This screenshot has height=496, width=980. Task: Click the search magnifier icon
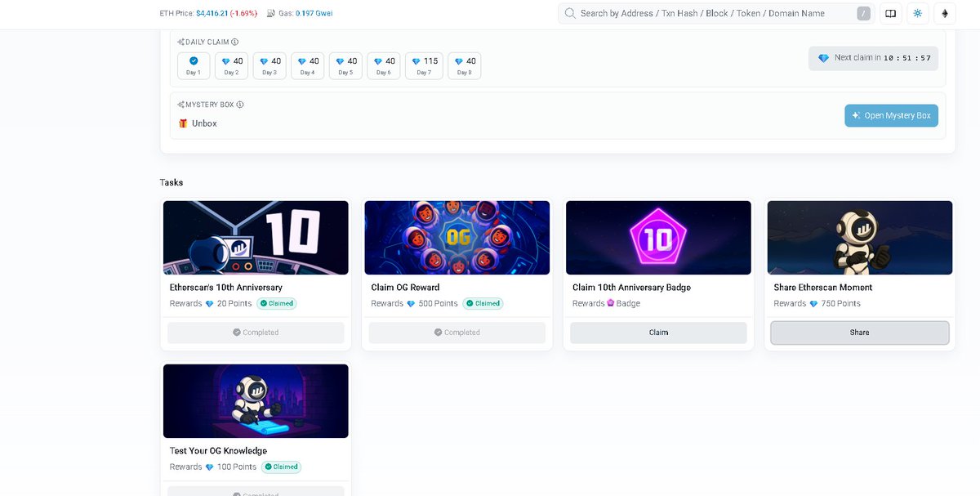(570, 13)
